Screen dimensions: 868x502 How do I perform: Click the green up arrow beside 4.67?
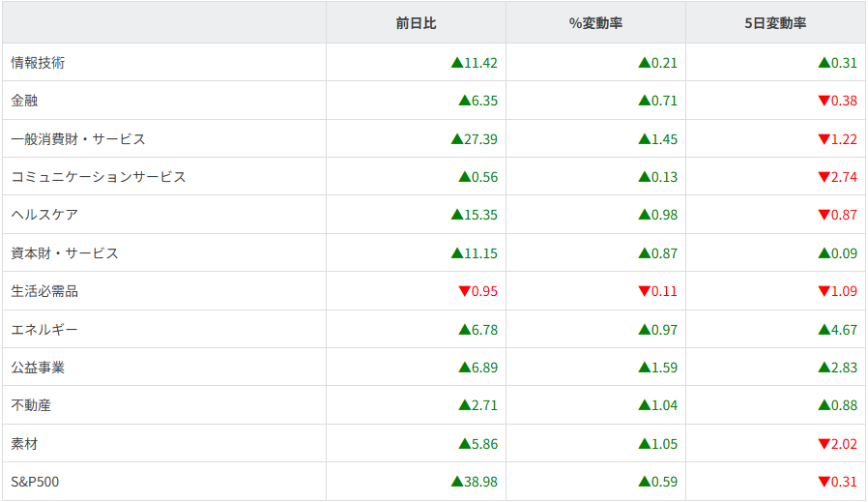tap(824, 330)
